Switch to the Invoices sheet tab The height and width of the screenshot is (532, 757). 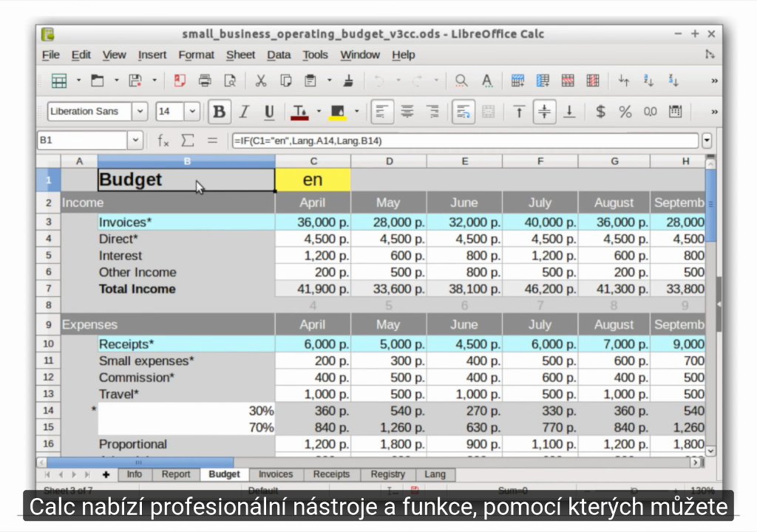pos(276,474)
